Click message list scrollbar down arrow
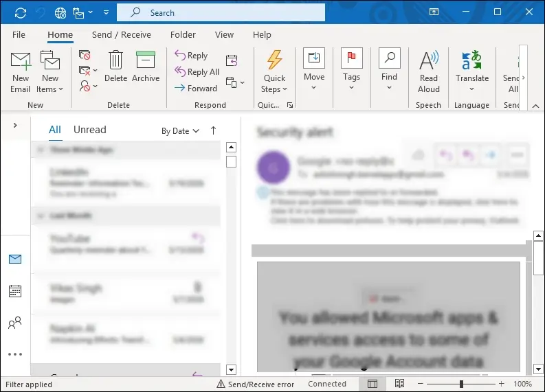 click(231, 369)
